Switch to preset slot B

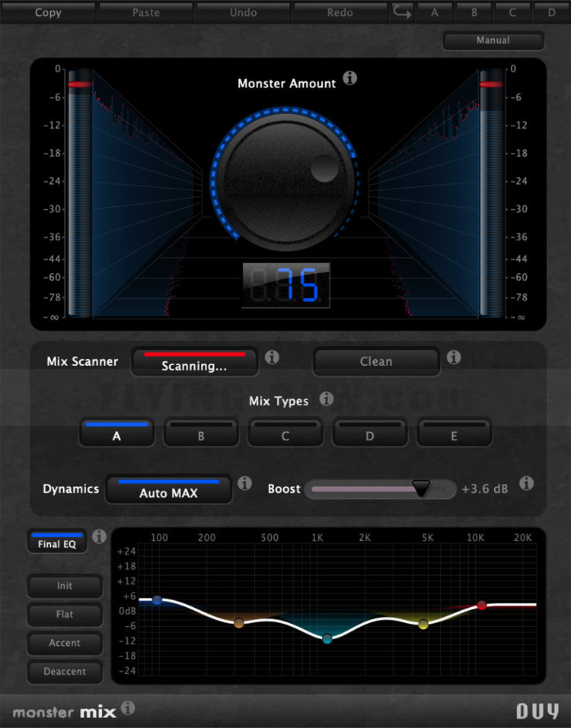474,12
